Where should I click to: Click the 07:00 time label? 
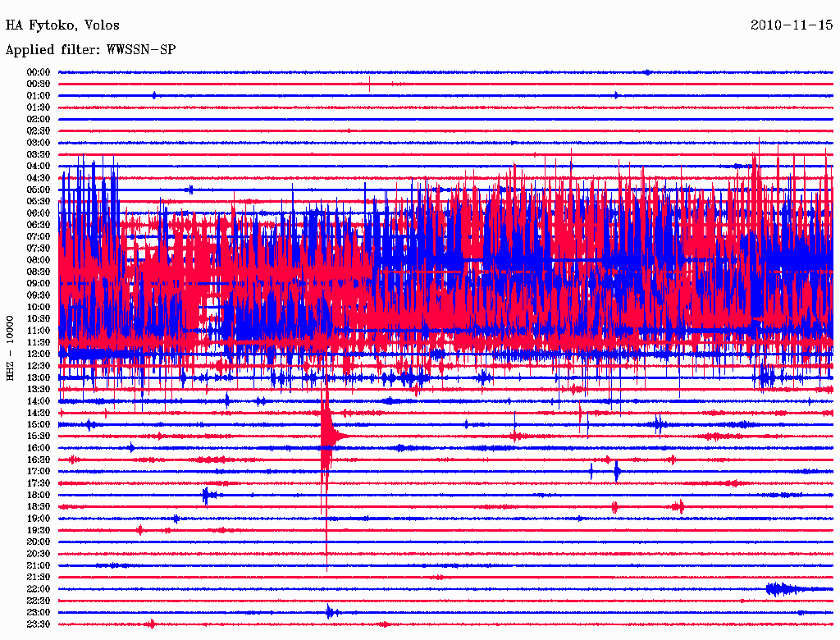point(39,237)
